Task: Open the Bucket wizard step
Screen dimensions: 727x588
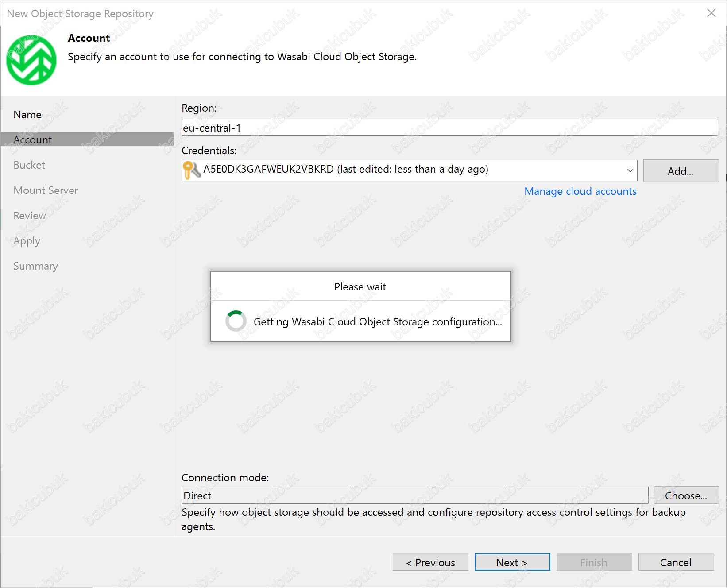Action: [x=29, y=165]
